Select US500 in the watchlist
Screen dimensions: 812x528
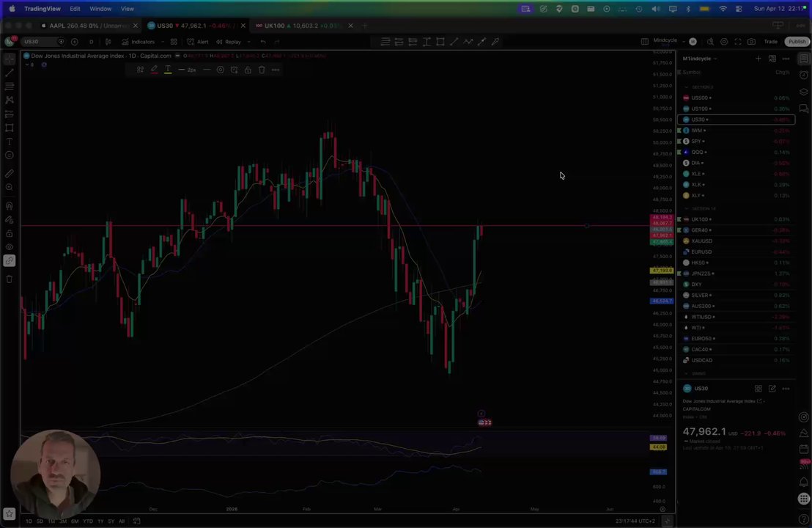tap(736, 98)
